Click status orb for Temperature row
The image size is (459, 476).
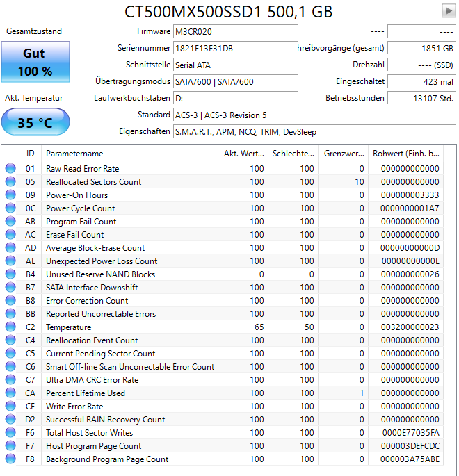[10, 327]
